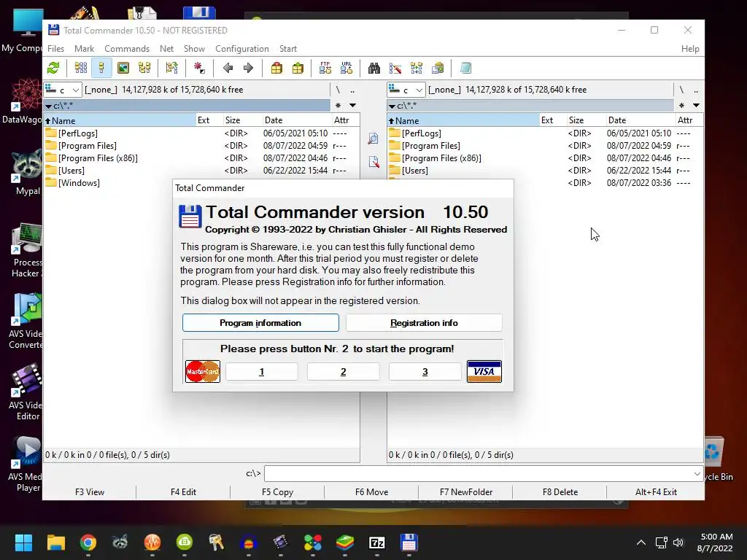Click the volume icon in system tray

point(678,542)
